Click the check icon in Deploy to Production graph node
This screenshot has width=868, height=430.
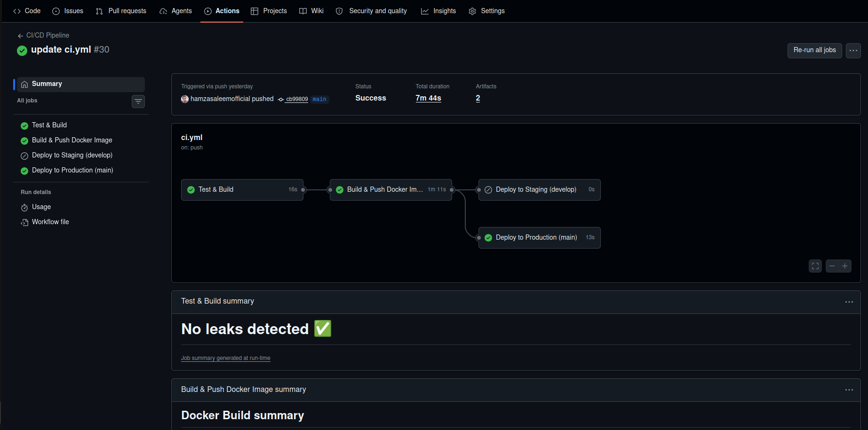click(x=488, y=238)
